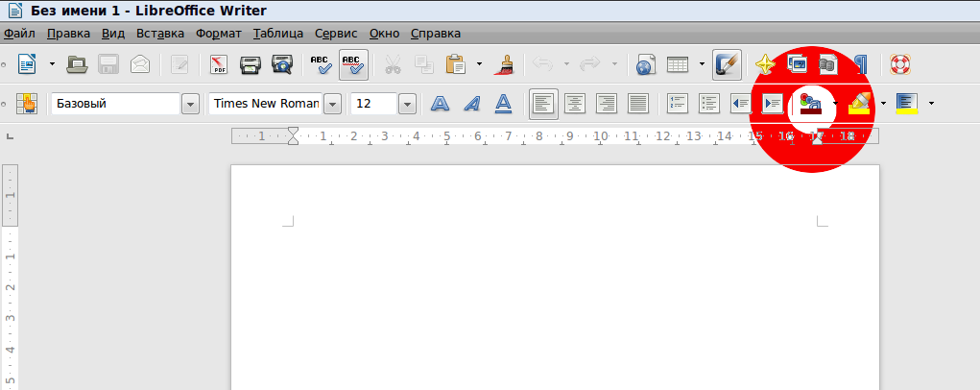Open the Page Preview icon
This screenshot has width=980, height=390.
coord(281,65)
